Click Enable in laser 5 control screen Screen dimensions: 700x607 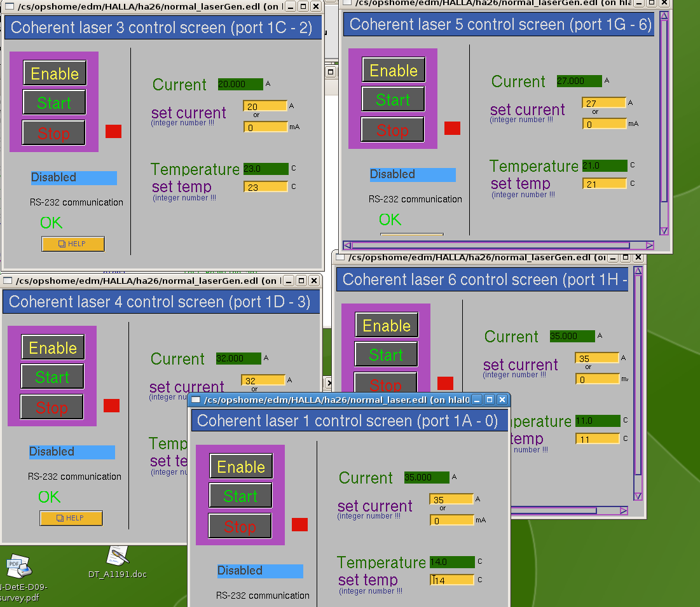point(394,70)
